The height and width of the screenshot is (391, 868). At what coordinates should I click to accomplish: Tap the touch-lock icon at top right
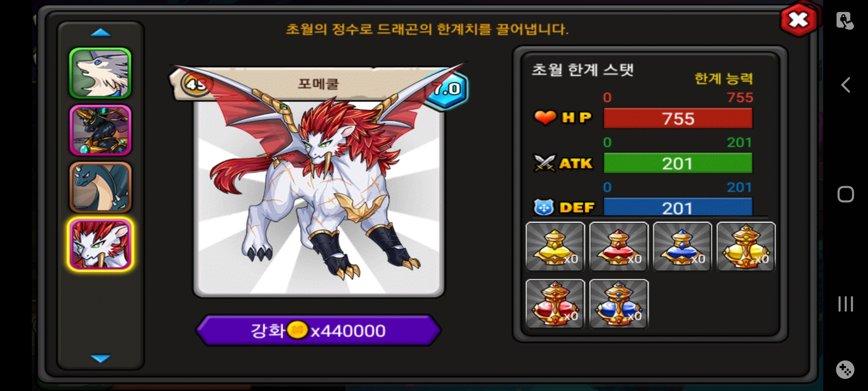(x=845, y=21)
